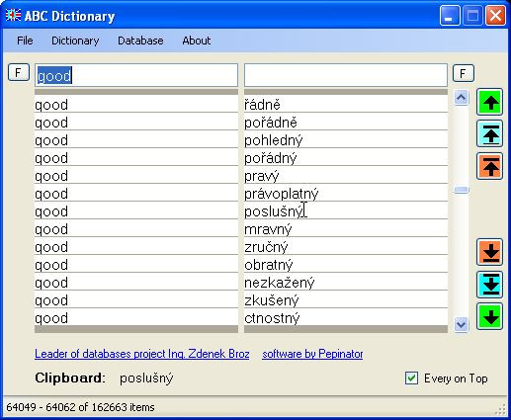Click the word good in mravný row

click(x=51, y=229)
